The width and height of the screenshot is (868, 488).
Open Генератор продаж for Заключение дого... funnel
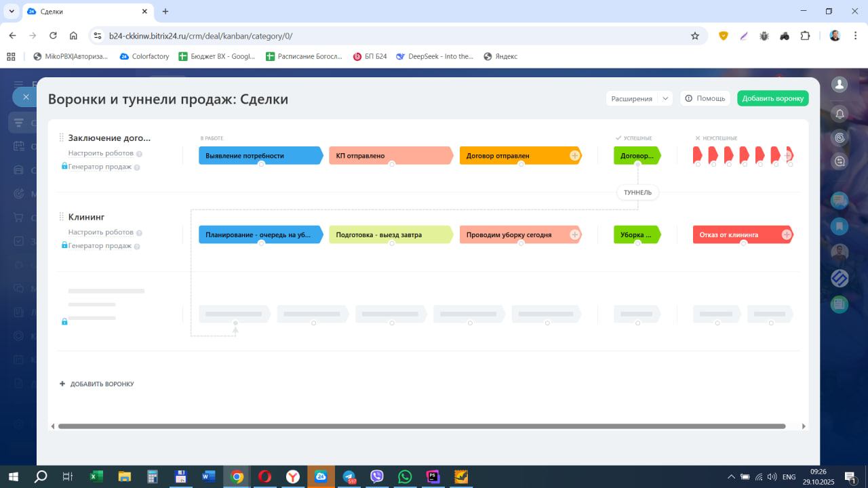pos(100,167)
